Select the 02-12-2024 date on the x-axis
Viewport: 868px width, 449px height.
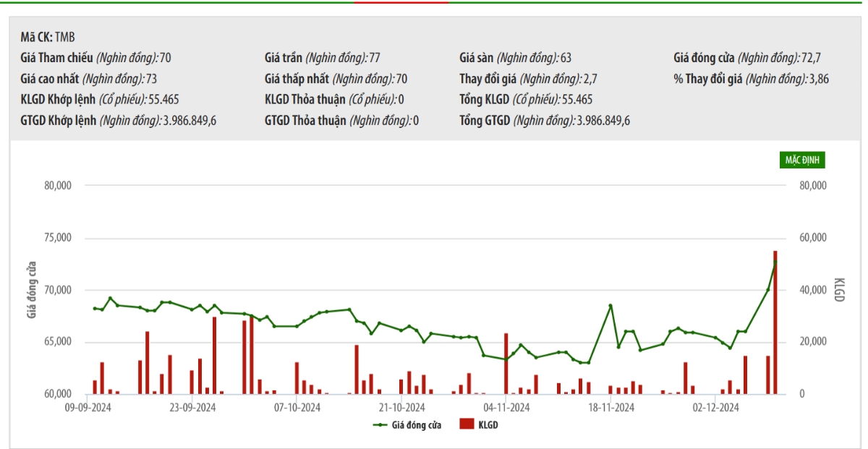coord(715,408)
